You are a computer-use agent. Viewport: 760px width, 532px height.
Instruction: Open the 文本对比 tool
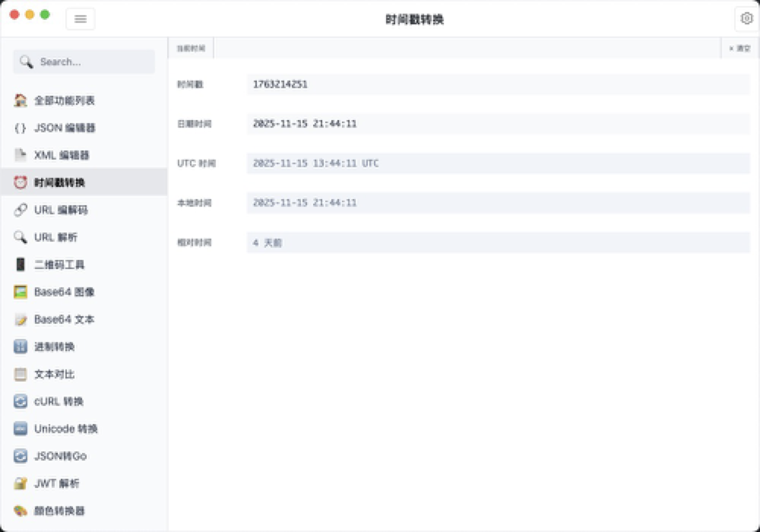click(x=54, y=374)
